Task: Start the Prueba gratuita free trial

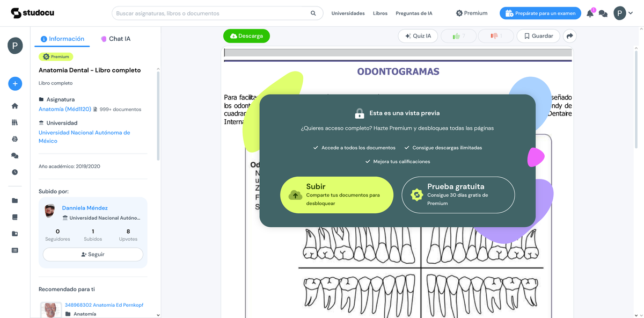Action: 458,194
